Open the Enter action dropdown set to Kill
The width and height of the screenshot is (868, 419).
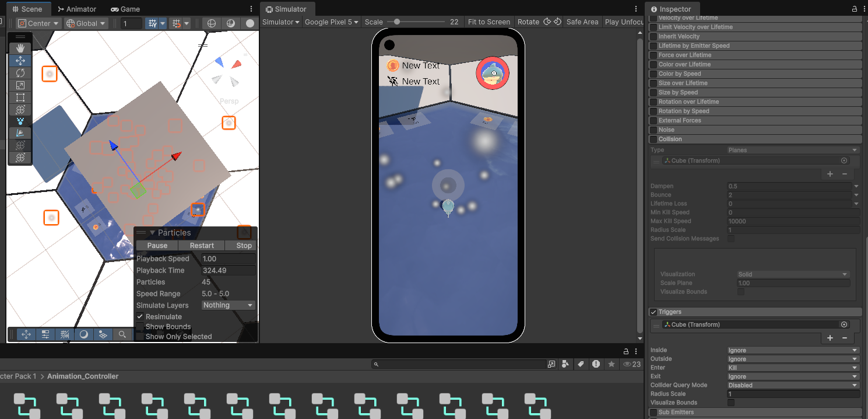pos(793,368)
